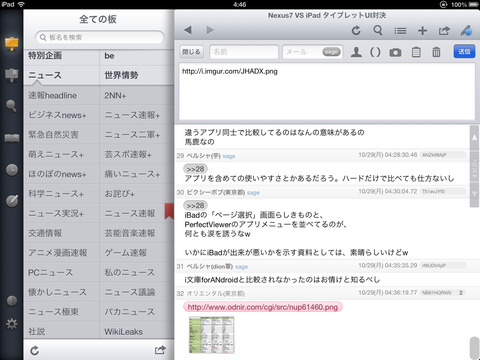Open the odnir.com nup61460.png link

tap(263, 307)
